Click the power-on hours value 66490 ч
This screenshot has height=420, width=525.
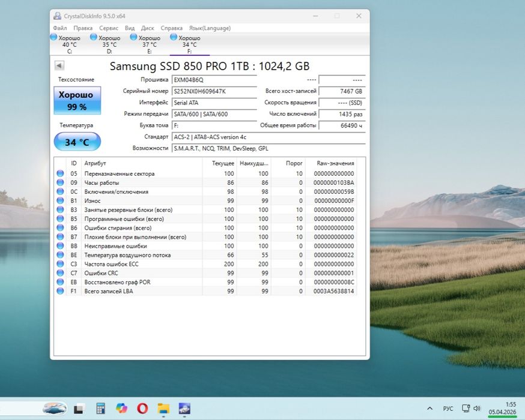[342, 125]
